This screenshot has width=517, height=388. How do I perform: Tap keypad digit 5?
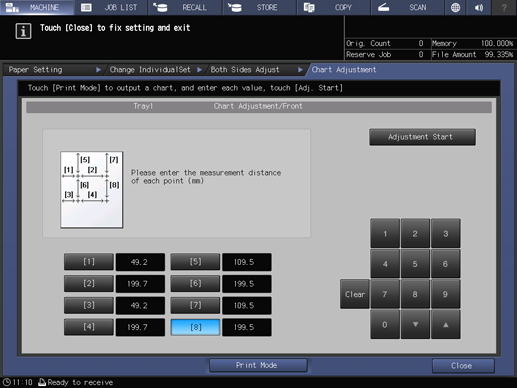pyautogui.click(x=415, y=264)
